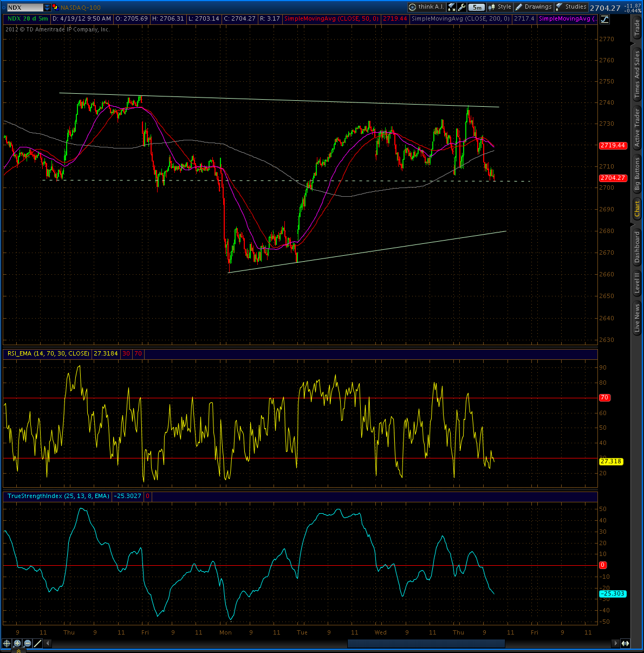The width and height of the screenshot is (644, 653).
Task: Click the TrueStrengthIndex (25, 13, 8, EMA) label
Action: [x=58, y=496]
